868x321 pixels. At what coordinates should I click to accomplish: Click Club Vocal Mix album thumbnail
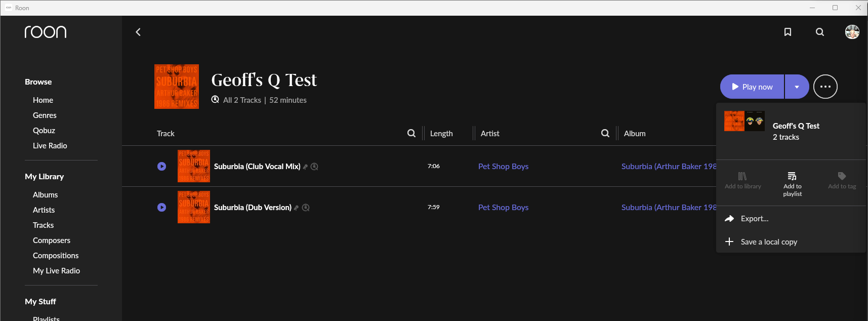point(194,166)
